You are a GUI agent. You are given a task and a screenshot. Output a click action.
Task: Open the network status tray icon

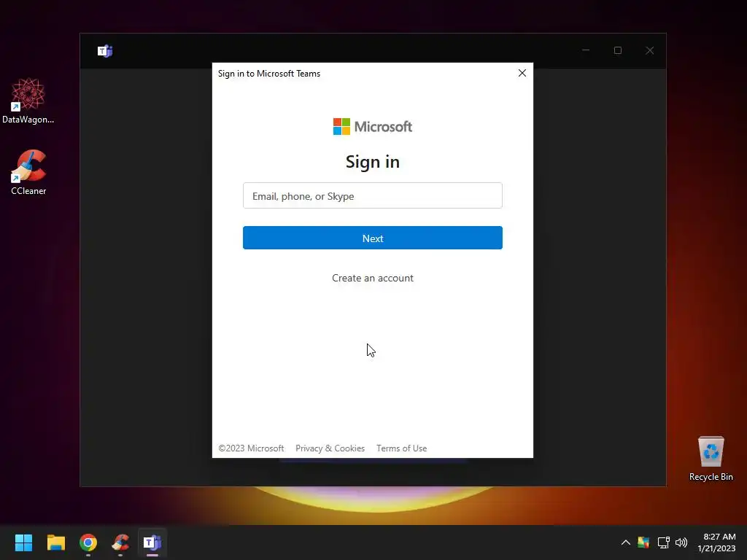(x=663, y=542)
